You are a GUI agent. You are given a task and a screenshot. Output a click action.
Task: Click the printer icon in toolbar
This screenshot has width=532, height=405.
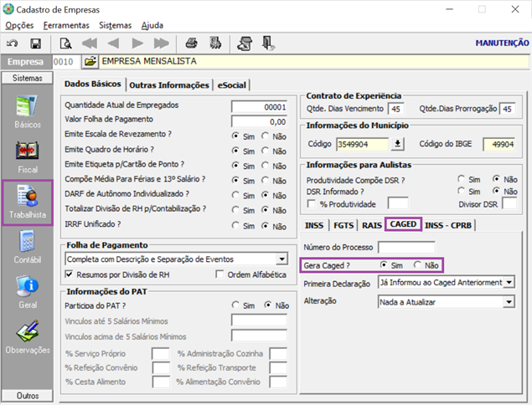[192, 43]
